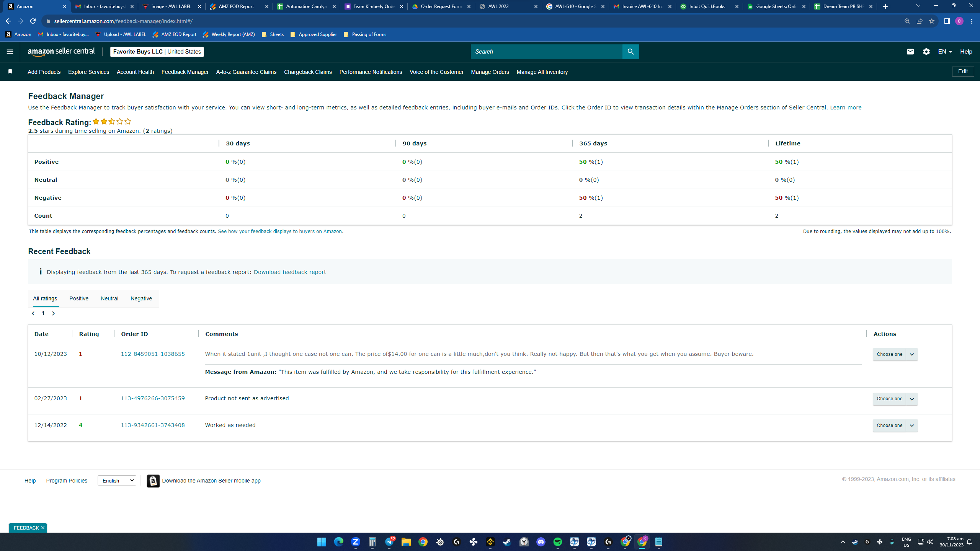Reload the page with refresh icon
The width and height of the screenshot is (980, 551).
33,21
